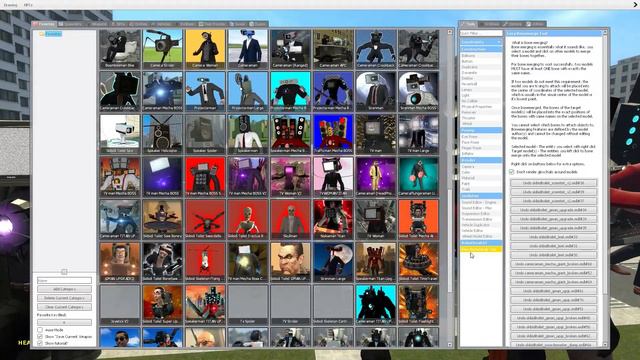Image resolution: width=640 pixels, height=360 pixels.
Task: Select the Cameraman Mecha BOSS icon
Action: 162,91
